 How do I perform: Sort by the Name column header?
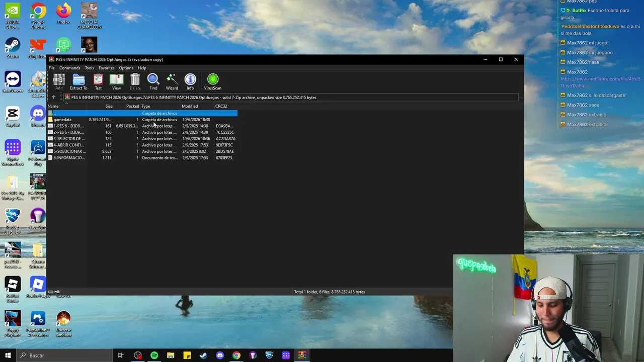[x=66, y=106]
